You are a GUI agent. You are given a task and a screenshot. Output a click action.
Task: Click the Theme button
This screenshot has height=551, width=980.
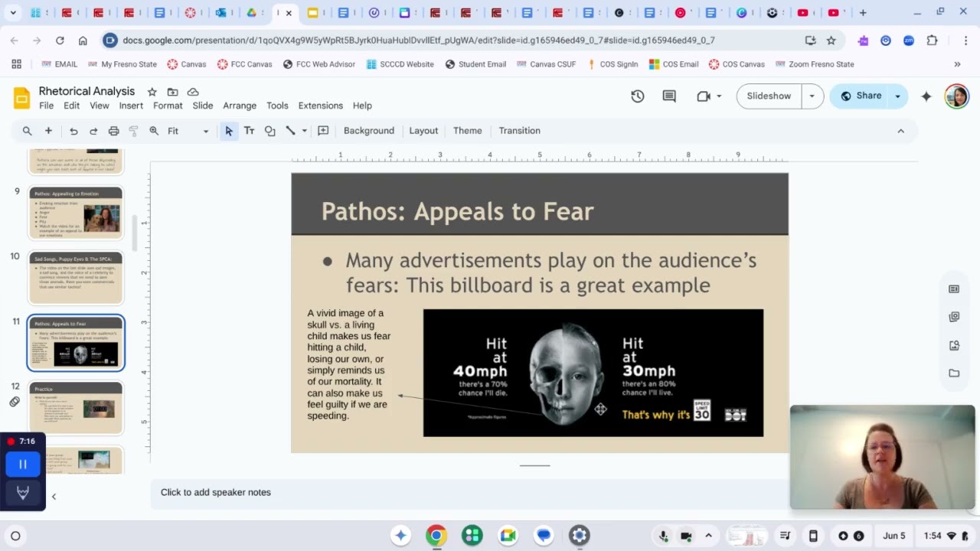(467, 131)
